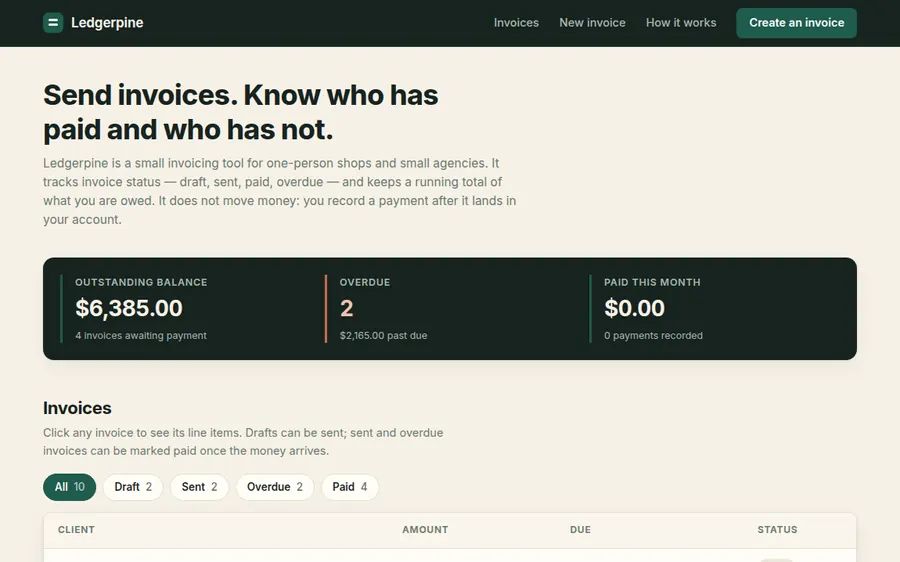Click the 4 invoices awaiting payment text
This screenshot has width=900, height=562.
tap(141, 335)
